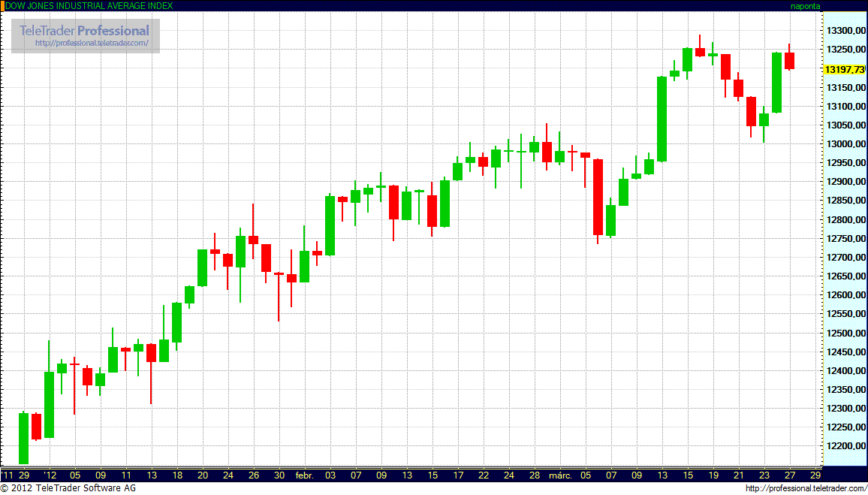Image resolution: width=868 pixels, height=495 pixels.
Task: Select the large red candle above the 05 March label
Action: point(598,197)
